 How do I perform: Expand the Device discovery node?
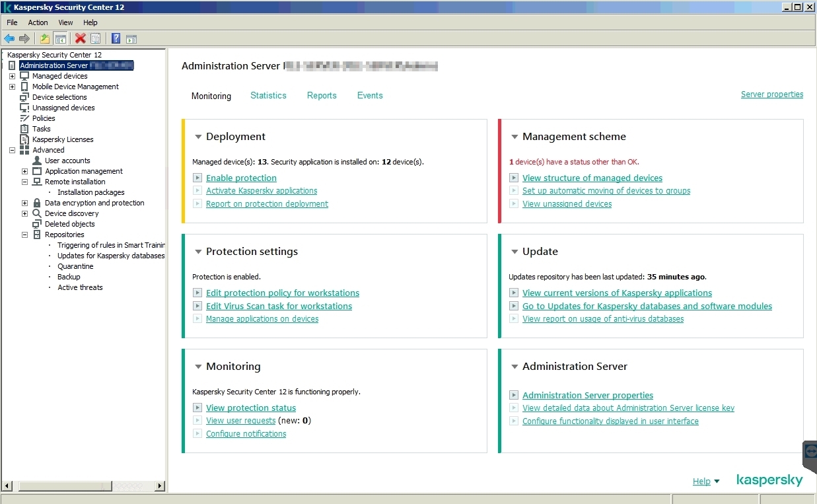[x=24, y=213]
